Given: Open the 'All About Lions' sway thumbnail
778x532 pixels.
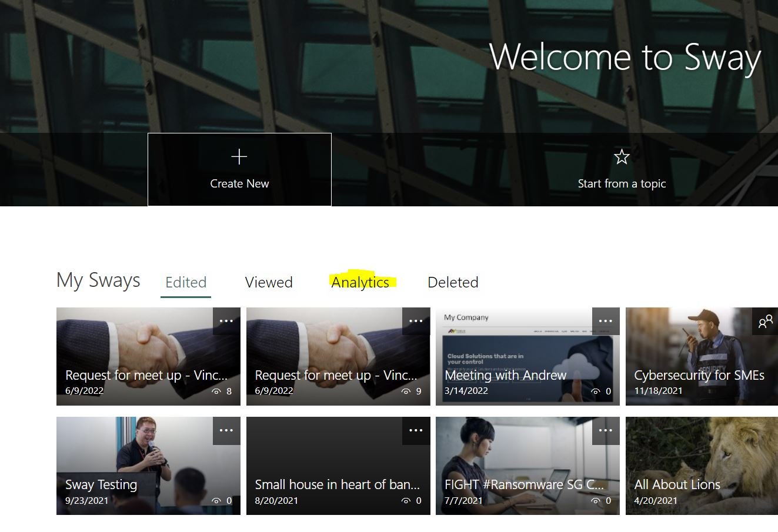Looking at the screenshot, I should click(701, 464).
